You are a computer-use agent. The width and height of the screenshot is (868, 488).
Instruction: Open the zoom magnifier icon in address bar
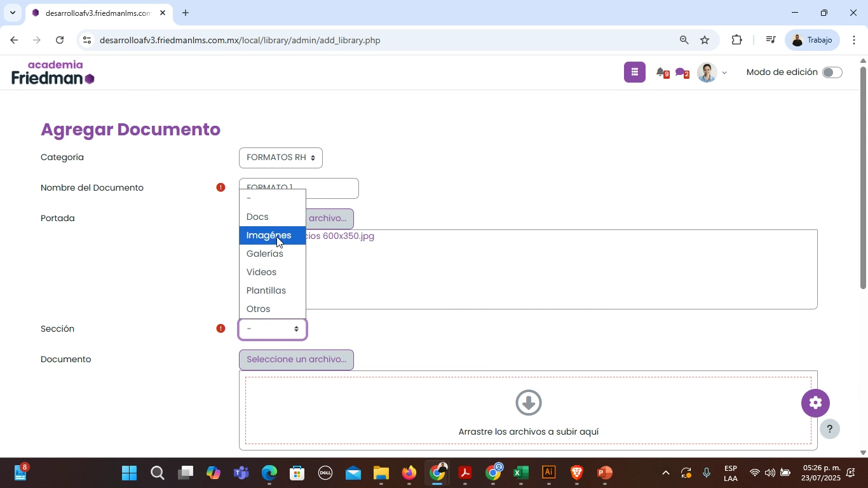684,40
